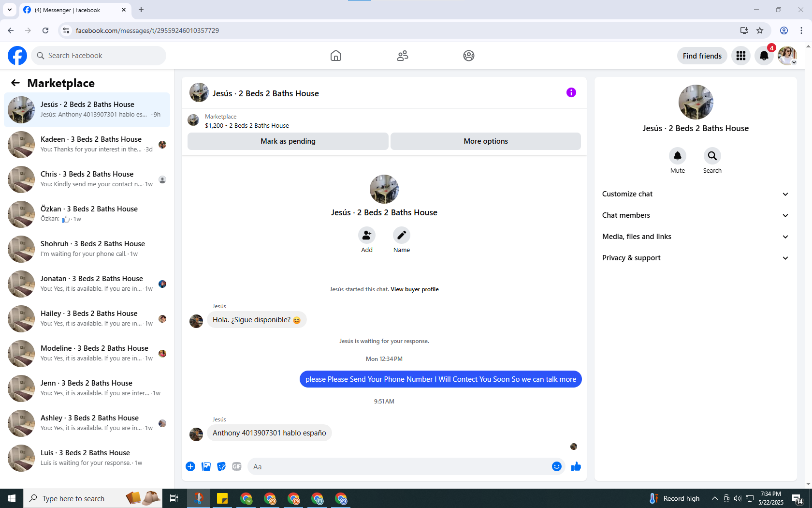Click the browser address bar URL
This screenshot has width=812, height=508.
(147, 30)
